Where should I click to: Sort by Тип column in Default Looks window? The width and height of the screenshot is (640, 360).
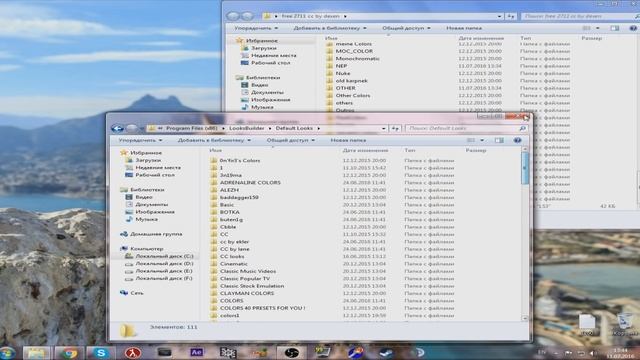[x=410, y=151]
